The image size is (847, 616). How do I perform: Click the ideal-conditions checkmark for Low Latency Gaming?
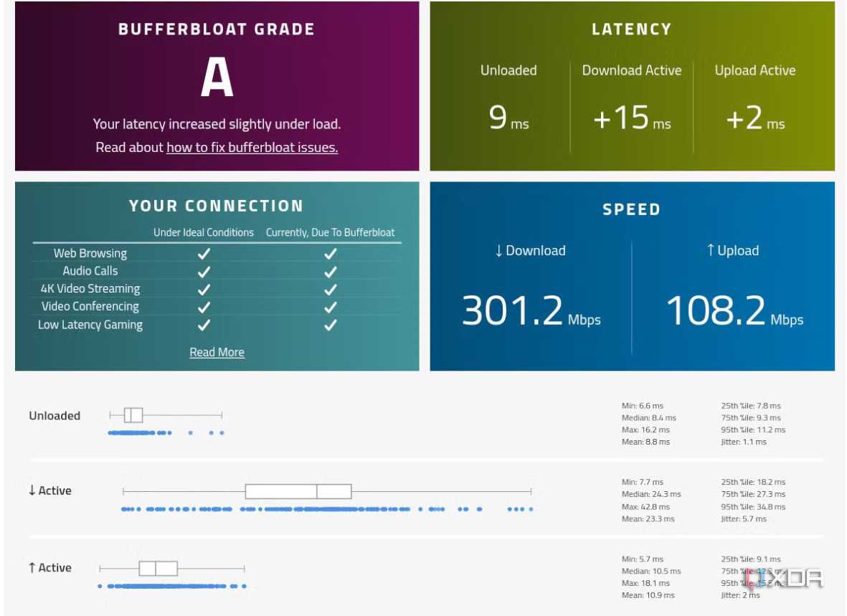204,325
